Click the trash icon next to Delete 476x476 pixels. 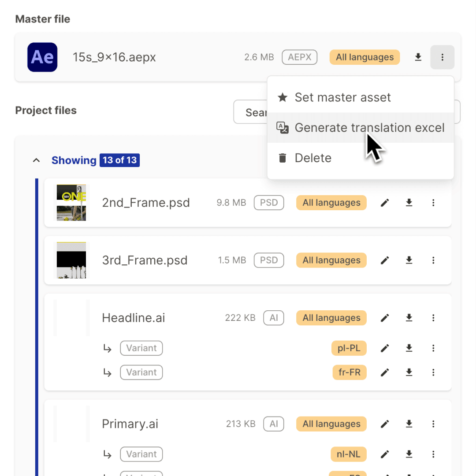[x=282, y=157]
